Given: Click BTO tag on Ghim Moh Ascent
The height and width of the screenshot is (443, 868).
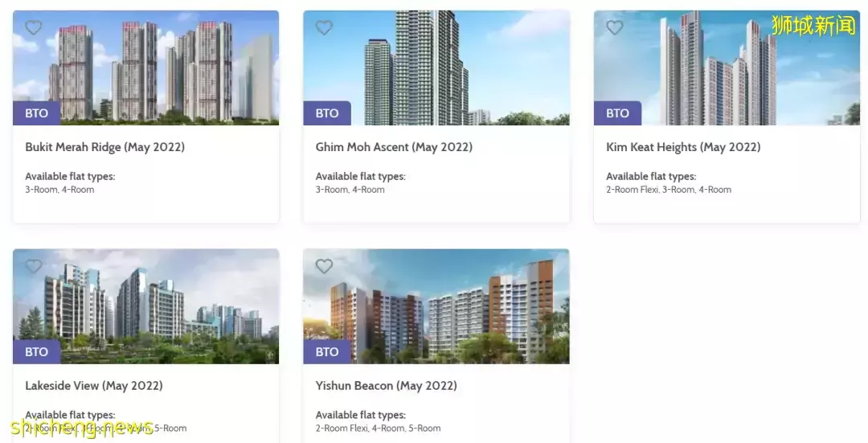Looking at the screenshot, I should tap(327, 113).
